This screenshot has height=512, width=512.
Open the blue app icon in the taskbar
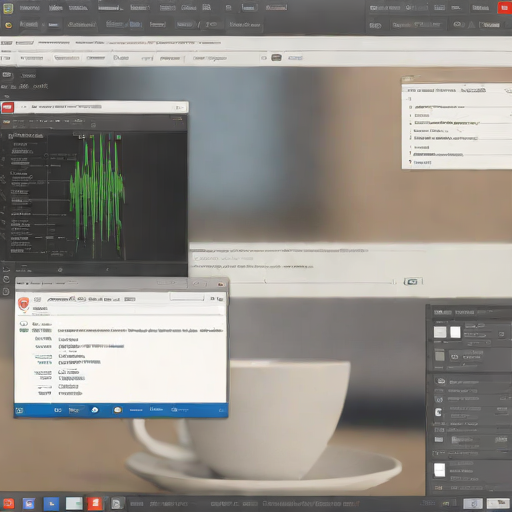click(51, 504)
